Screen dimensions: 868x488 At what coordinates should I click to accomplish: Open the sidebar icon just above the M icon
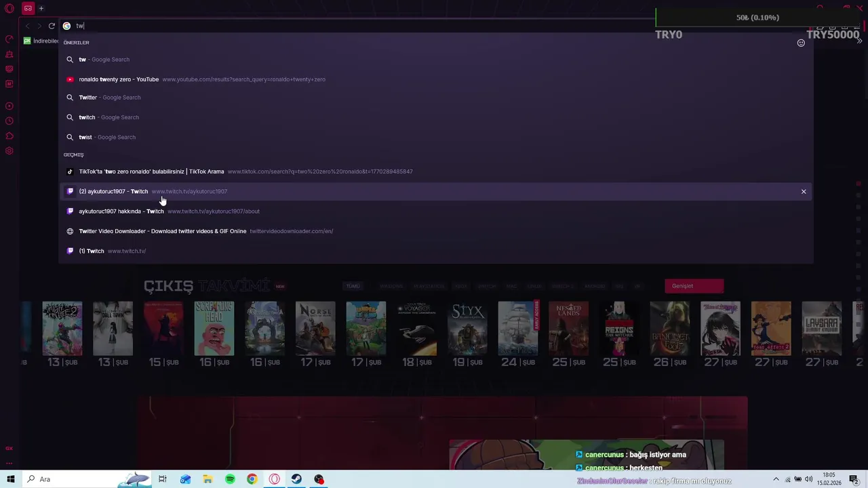(x=9, y=69)
